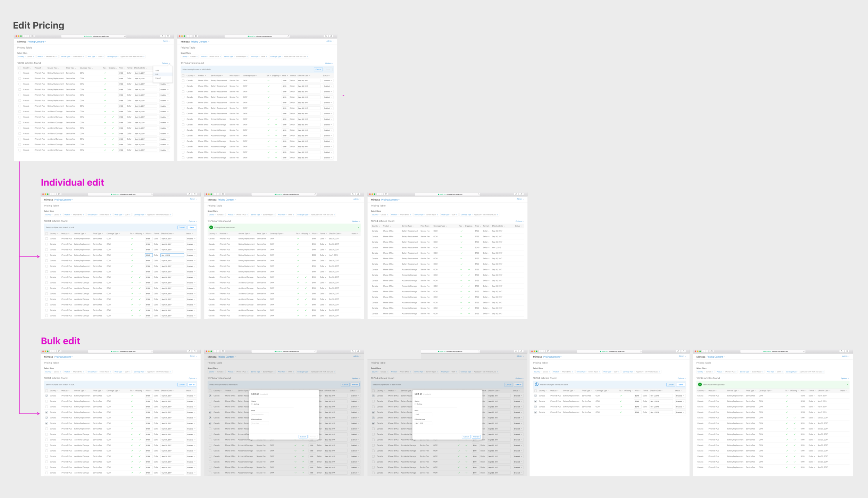Click Save beside 'Preview changes before you save'
Image resolution: width=868 pixels, height=498 pixels.
681,384
